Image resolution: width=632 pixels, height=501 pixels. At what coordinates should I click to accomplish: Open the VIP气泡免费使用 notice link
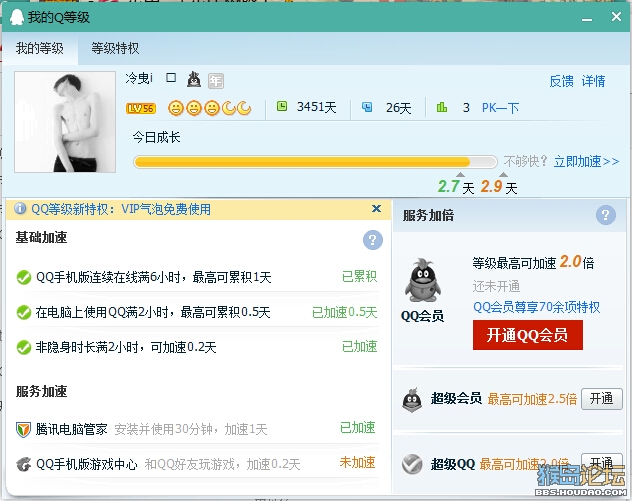(166, 209)
